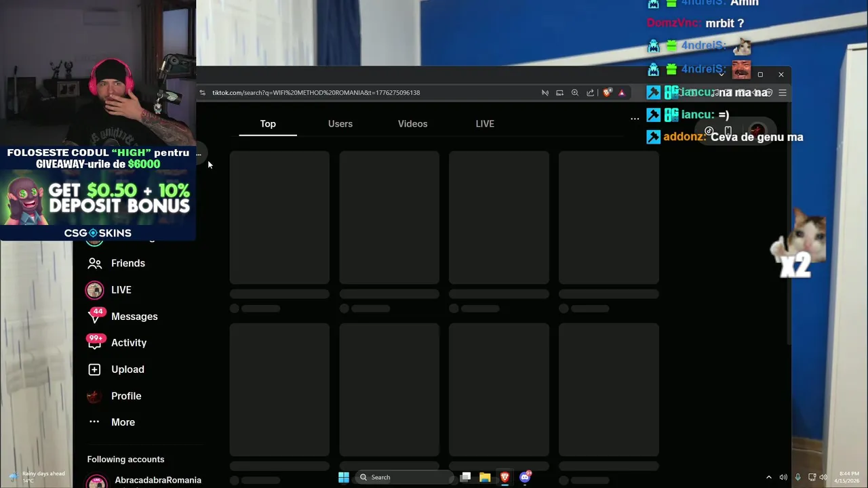Open the LIVE search results tab

tap(485, 123)
